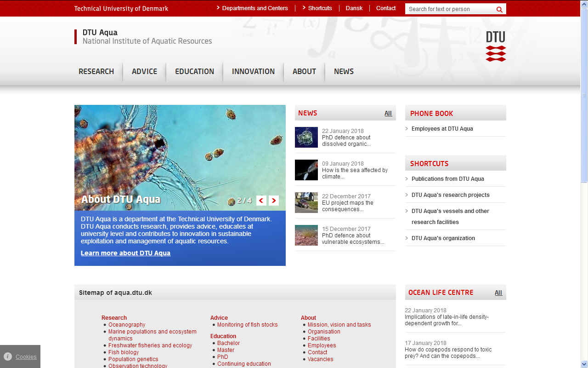Open the Cookies notice link
Screen dimensions: 588x368
[x=26, y=357]
